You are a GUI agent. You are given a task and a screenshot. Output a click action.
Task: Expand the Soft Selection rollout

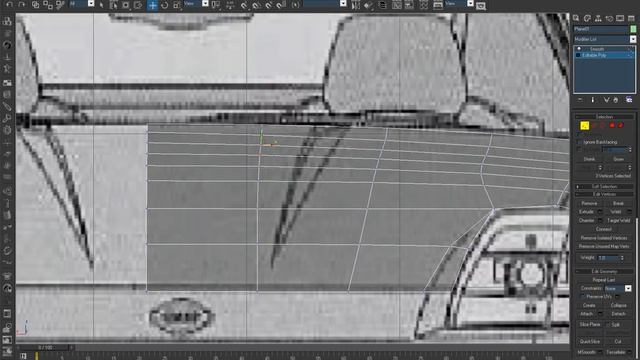604,187
